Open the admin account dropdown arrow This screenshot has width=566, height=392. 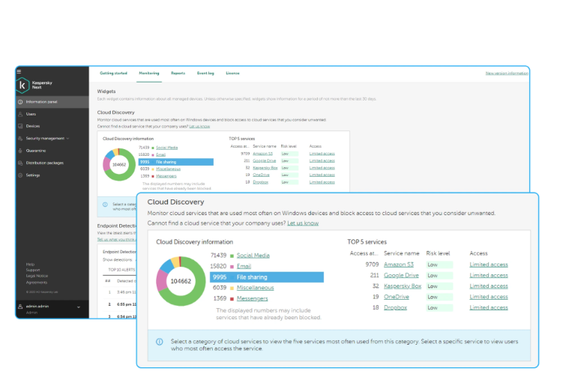78,307
